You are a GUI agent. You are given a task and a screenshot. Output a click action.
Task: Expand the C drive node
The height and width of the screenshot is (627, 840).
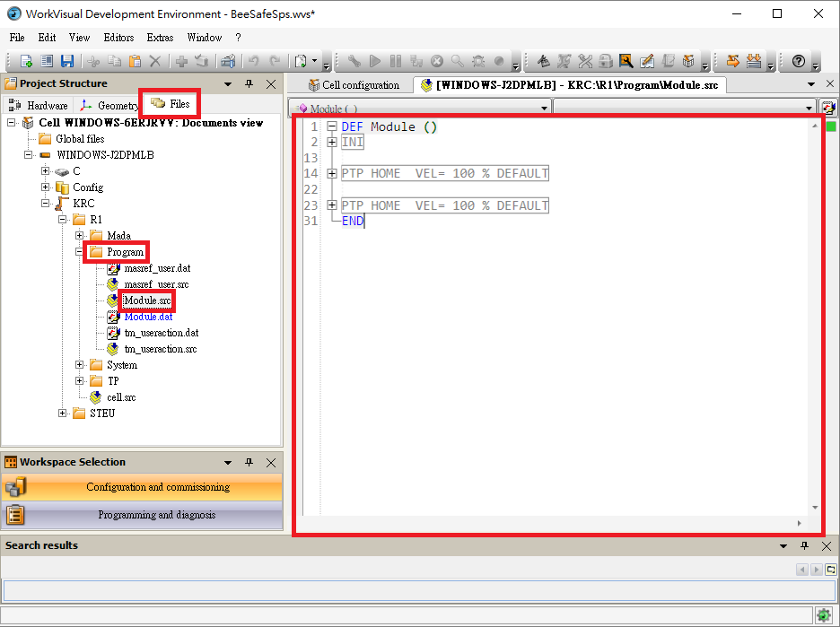pyautogui.click(x=46, y=171)
